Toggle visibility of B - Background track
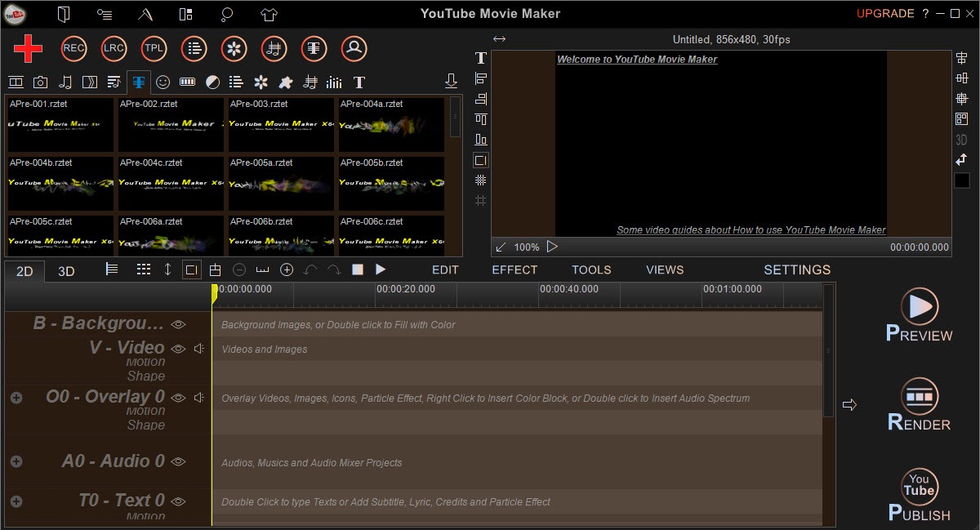The height and width of the screenshot is (530, 980). [179, 324]
